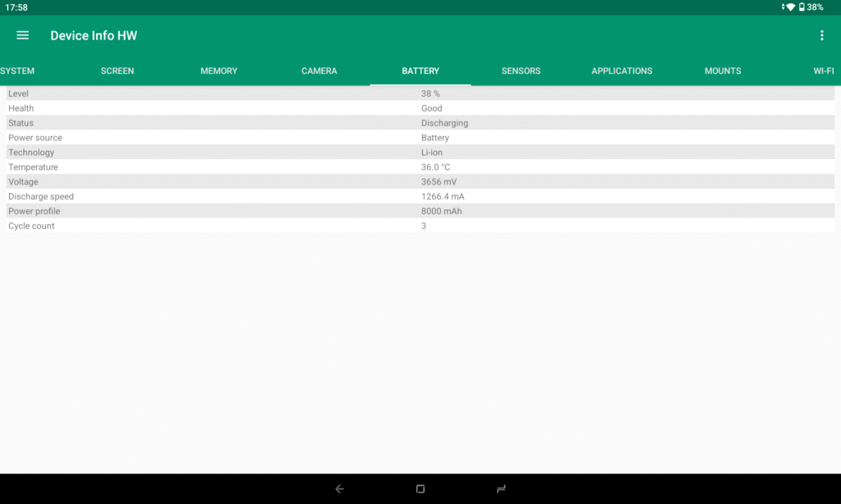Tap the Temperature row showing 36.0 °C
841x504 pixels.
(420, 167)
